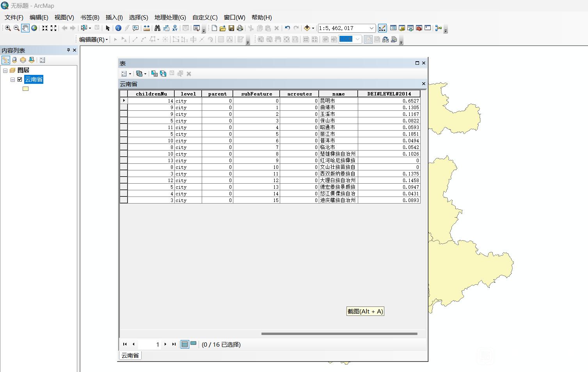The width and height of the screenshot is (588, 372).
Task: Save the map with floppy disk icon
Action: (x=231, y=28)
